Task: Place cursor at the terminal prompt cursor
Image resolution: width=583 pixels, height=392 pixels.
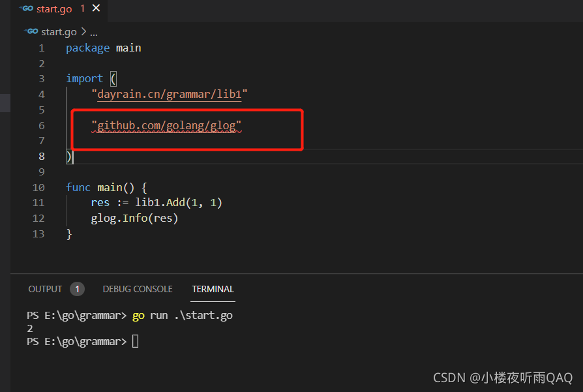Action: (136, 341)
